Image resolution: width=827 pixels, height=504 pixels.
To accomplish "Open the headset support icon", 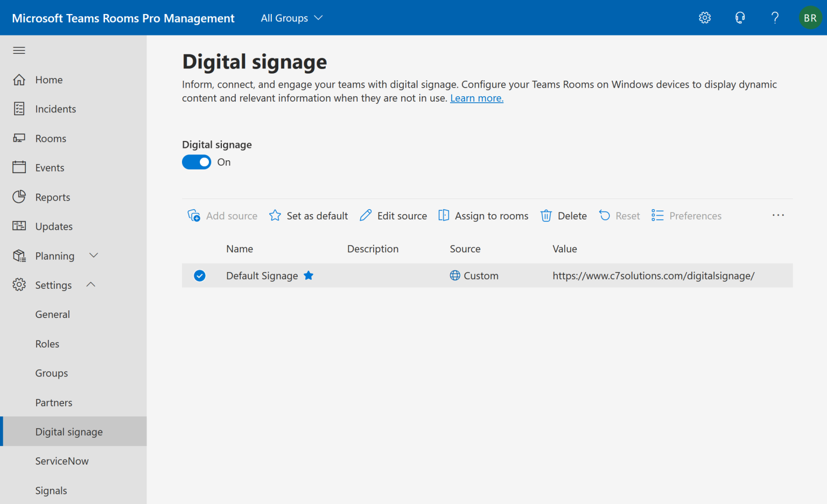I will [740, 17].
